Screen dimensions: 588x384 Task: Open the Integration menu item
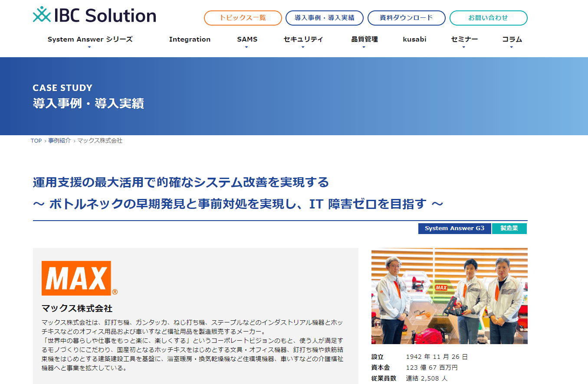190,39
